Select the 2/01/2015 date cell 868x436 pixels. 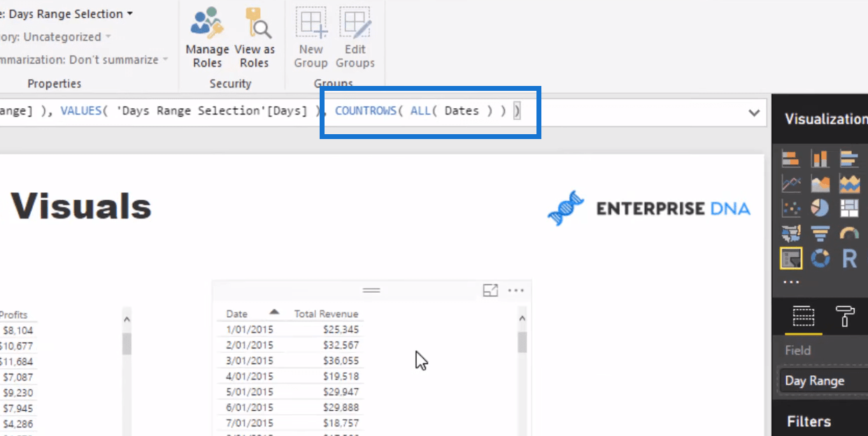pyautogui.click(x=250, y=345)
